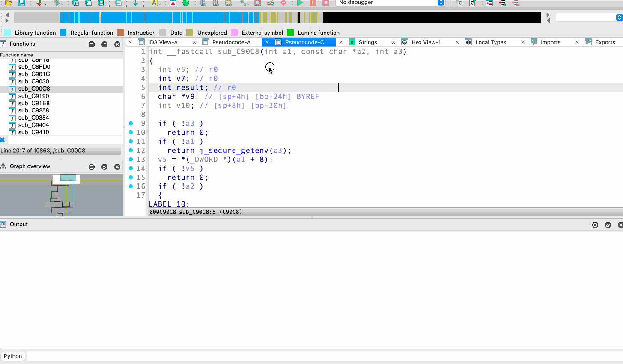The width and height of the screenshot is (623, 364).
Task: Toggle breakpoint on line 15
Action: point(131,177)
